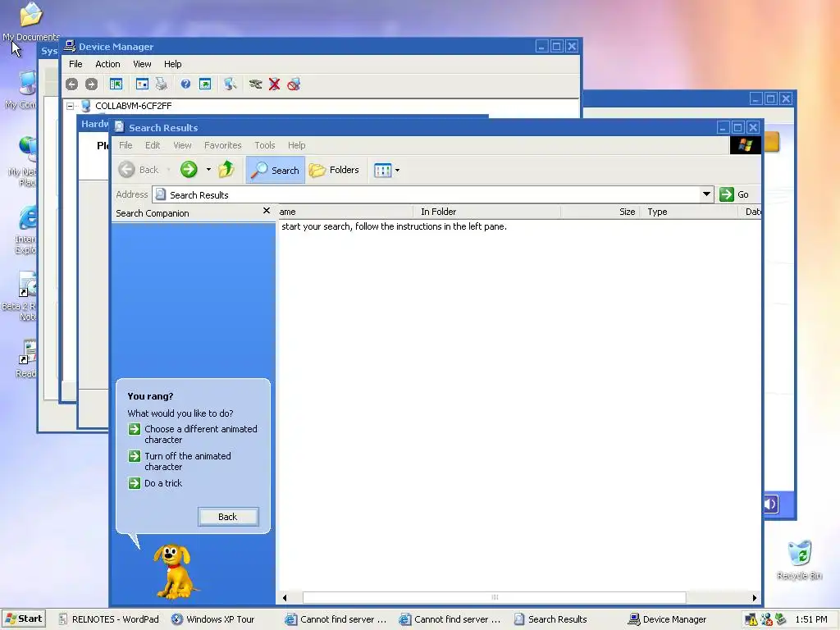Click the Print icon in Device Manager toolbar
This screenshot has width=840, height=630.
pyautogui.click(x=162, y=84)
